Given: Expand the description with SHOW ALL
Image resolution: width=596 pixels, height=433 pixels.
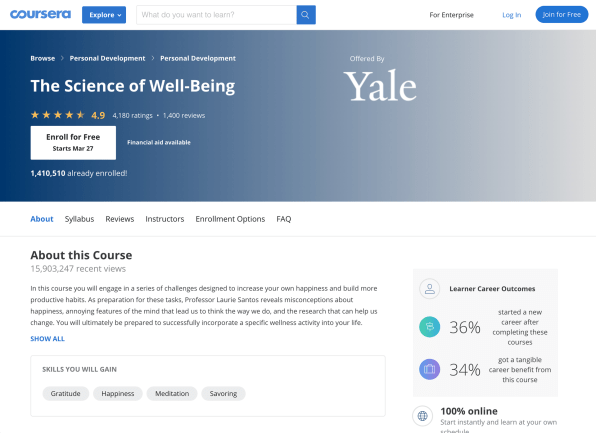Looking at the screenshot, I should click(x=48, y=339).
